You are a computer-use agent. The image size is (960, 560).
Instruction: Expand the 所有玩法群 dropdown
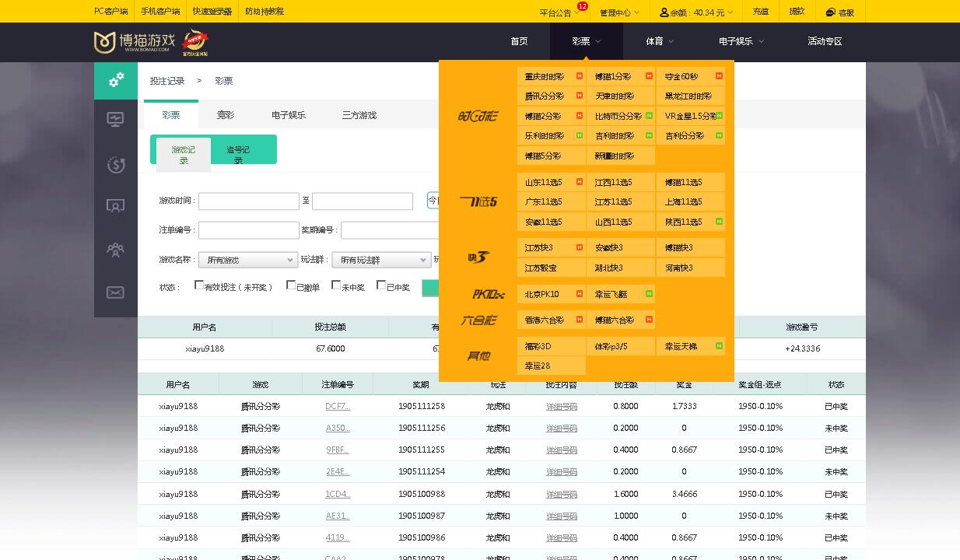coord(381,260)
